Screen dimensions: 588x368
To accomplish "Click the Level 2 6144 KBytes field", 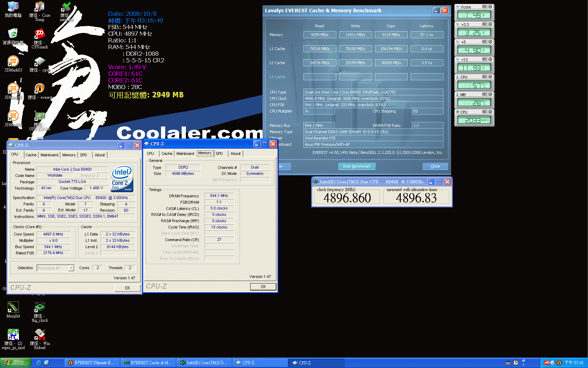I will tap(118, 247).
